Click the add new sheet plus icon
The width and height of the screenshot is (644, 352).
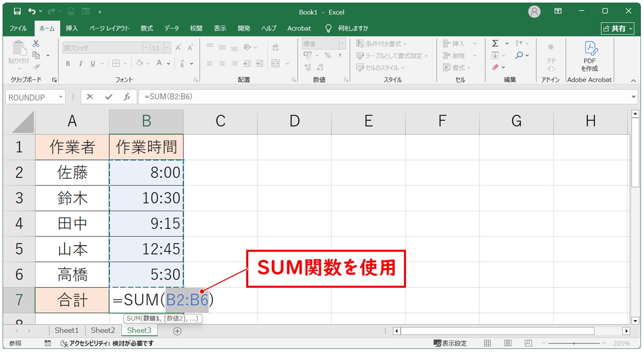click(x=177, y=331)
